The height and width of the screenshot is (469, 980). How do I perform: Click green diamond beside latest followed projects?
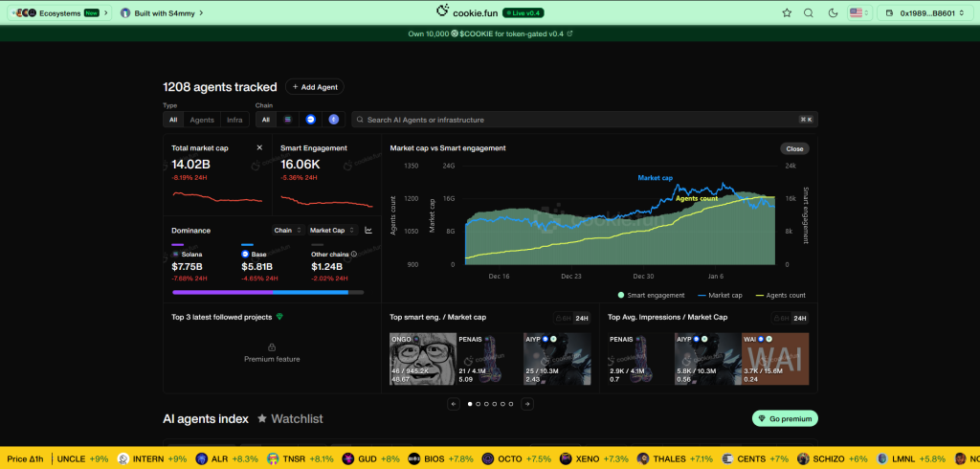(x=279, y=317)
